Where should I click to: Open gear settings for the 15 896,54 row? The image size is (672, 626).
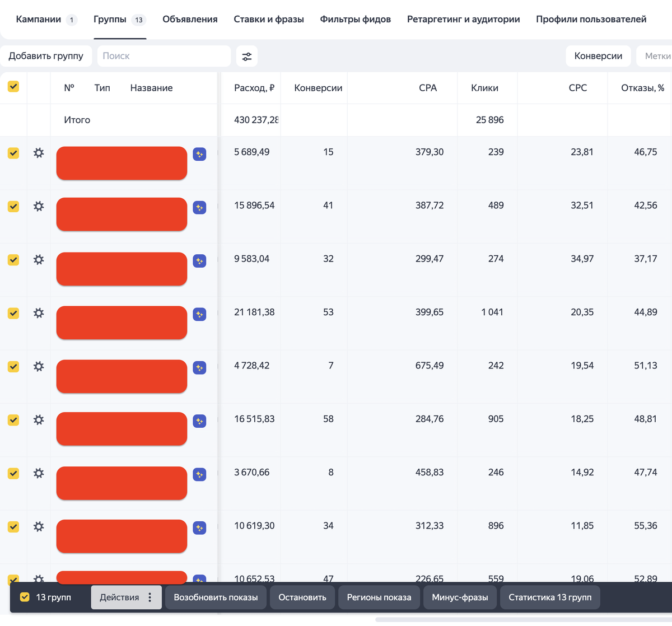point(39,206)
